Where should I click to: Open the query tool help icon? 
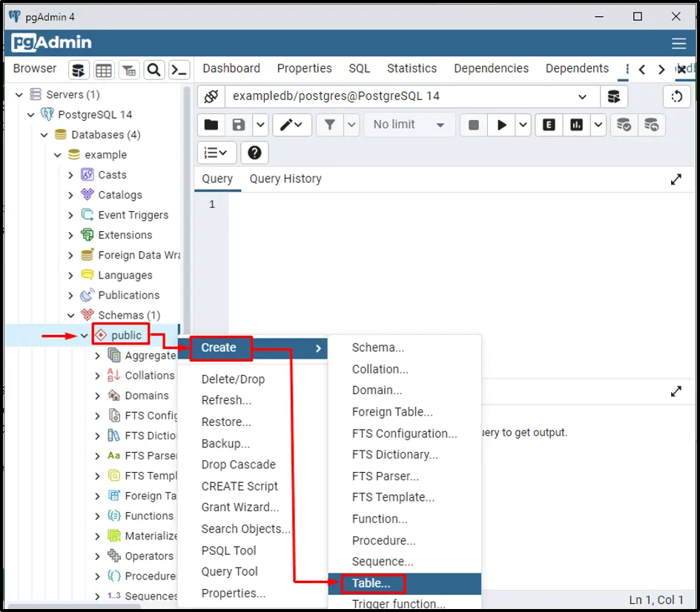[254, 153]
